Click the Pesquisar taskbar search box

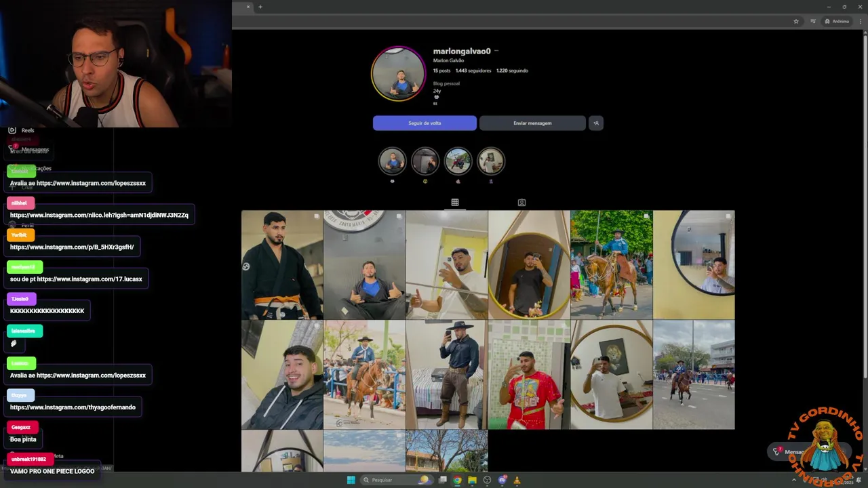(x=396, y=480)
